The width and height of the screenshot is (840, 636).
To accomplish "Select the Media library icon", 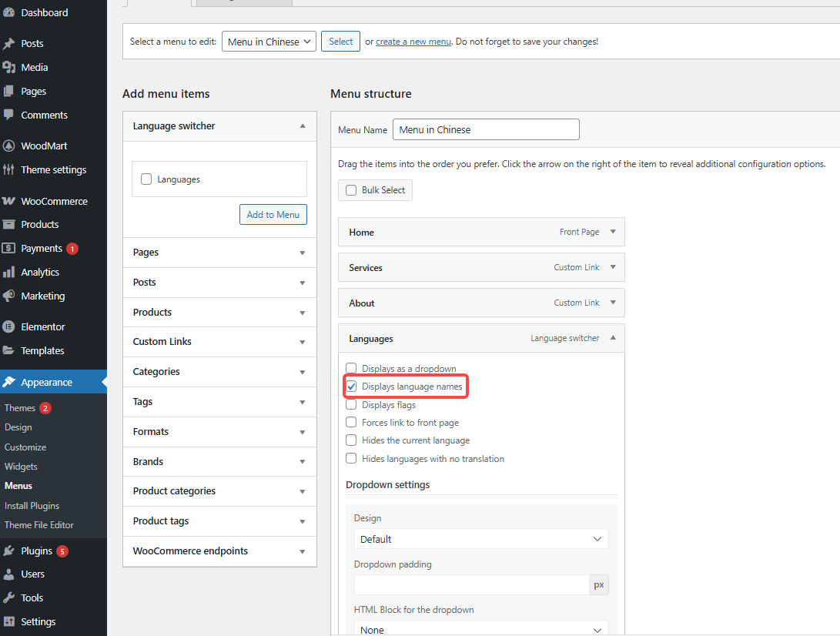I will (8, 67).
